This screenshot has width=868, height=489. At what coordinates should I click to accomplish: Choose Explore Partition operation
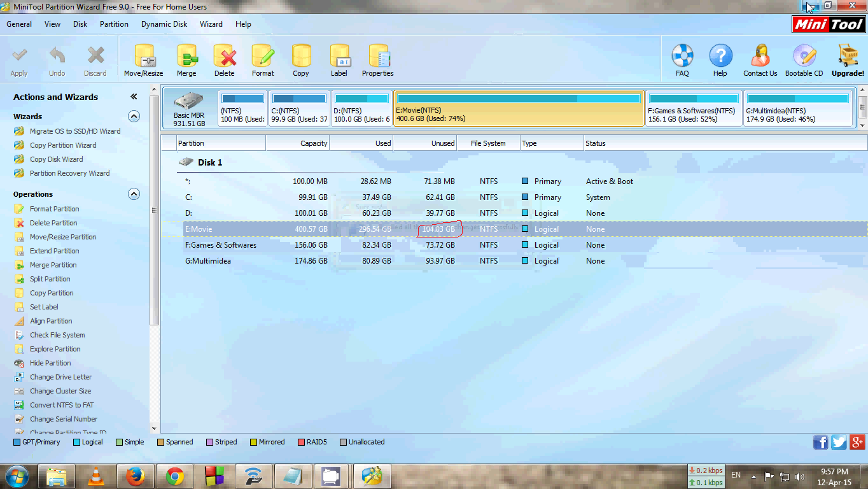coord(55,349)
